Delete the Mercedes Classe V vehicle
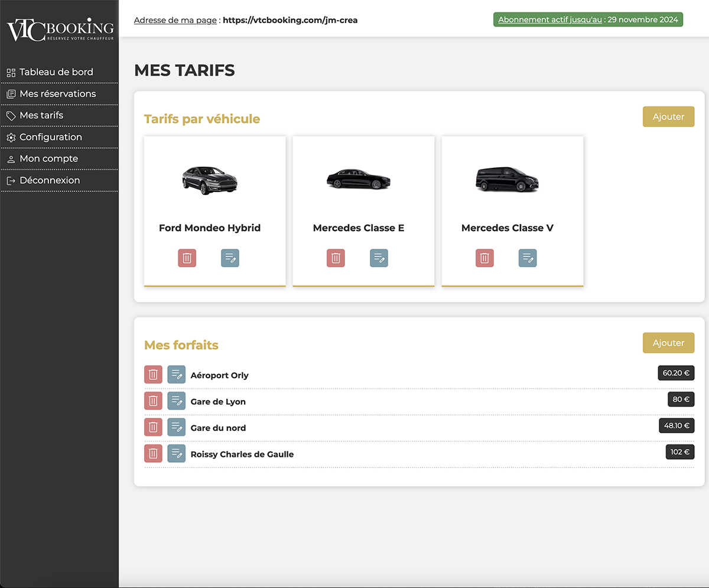Viewport: 709px width, 588px height. click(x=484, y=258)
